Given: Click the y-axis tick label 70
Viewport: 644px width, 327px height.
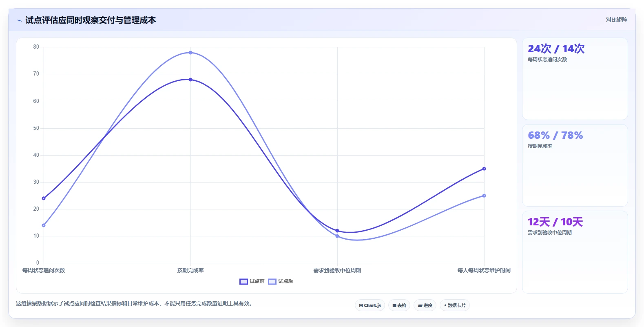Looking at the screenshot, I should (x=36, y=74).
